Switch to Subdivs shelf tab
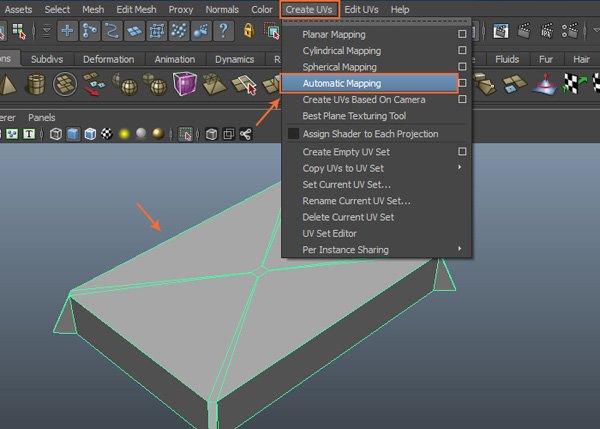Viewport: 600px width, 429px height. click(x=47, y=59)
